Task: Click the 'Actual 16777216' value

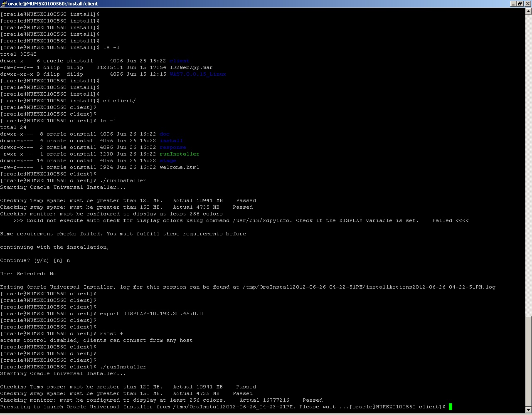Action: [264, 400]
